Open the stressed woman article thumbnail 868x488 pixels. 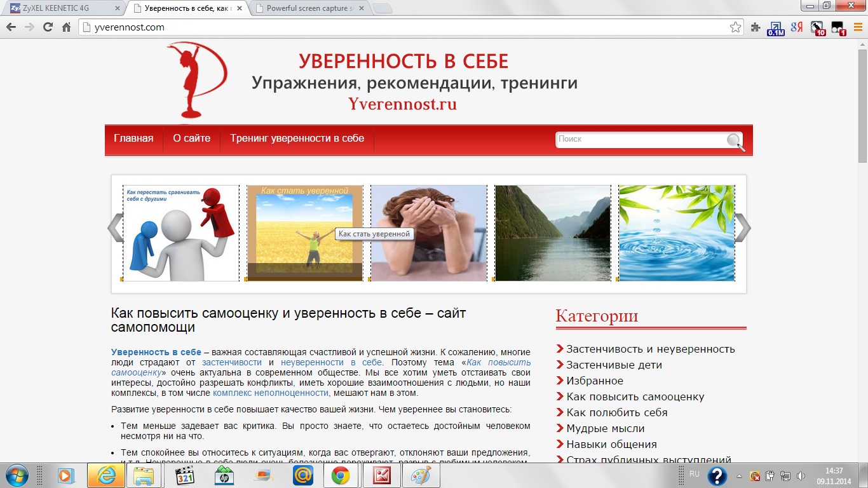point(429,233)
